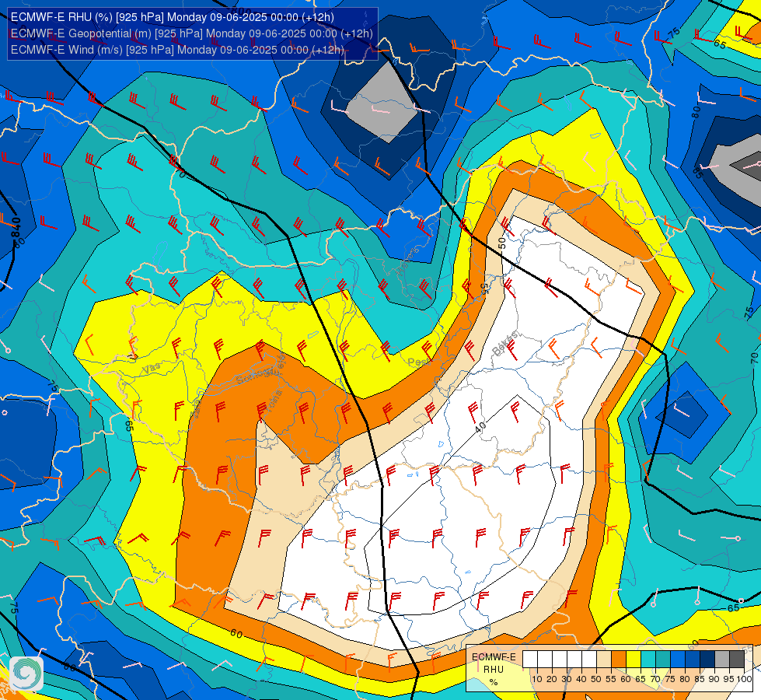Viewport: 761px width, 700px height.
Task: Click the '85' humidity contour label
Action: (697, 173)
